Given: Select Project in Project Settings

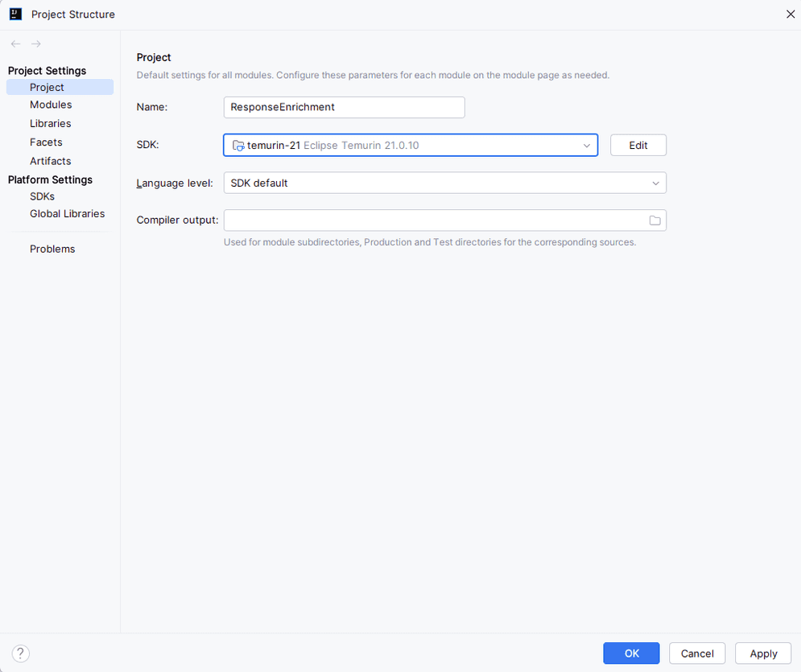Looking at the screenshot, I should coord(60,87).
